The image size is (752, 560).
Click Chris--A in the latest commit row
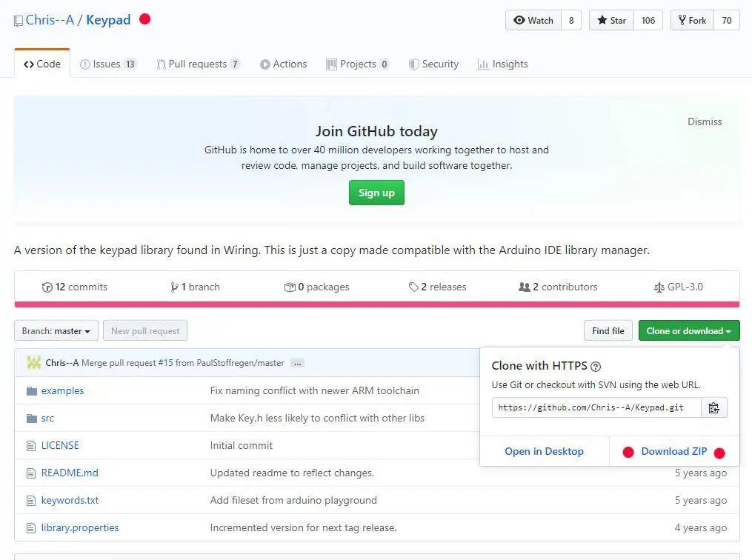click(x=62, y=363)
